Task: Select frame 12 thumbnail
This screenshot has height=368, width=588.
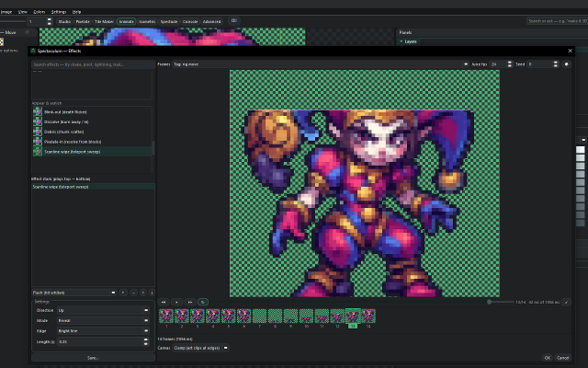Action: tap(337, 316)
